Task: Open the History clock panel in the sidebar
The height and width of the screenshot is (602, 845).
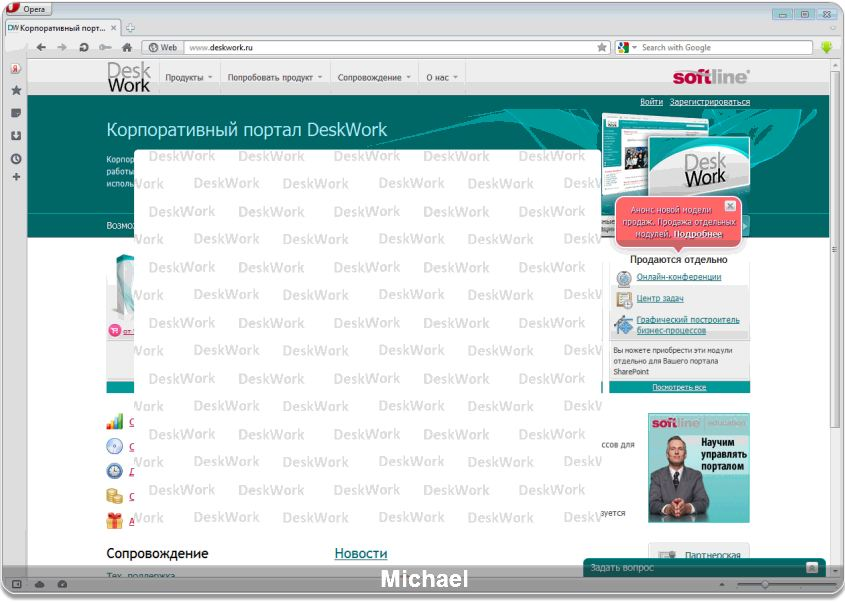Action: point(16,159)
